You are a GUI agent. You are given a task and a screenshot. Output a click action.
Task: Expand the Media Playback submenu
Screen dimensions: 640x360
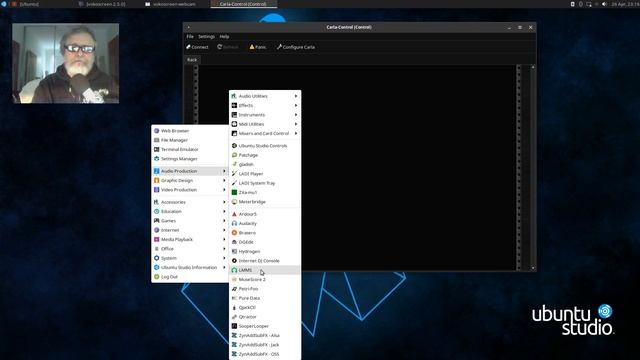[x=190, y=240]
